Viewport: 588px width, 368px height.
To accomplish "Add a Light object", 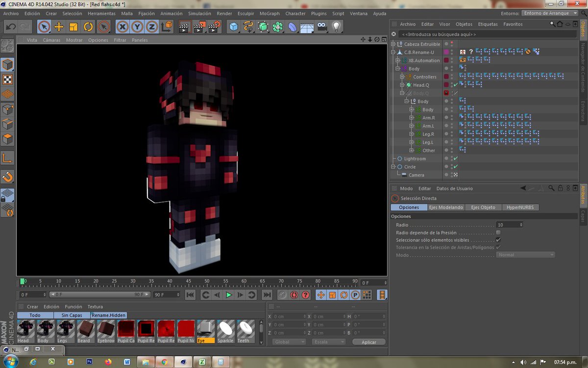I will [x=337, y=26].
